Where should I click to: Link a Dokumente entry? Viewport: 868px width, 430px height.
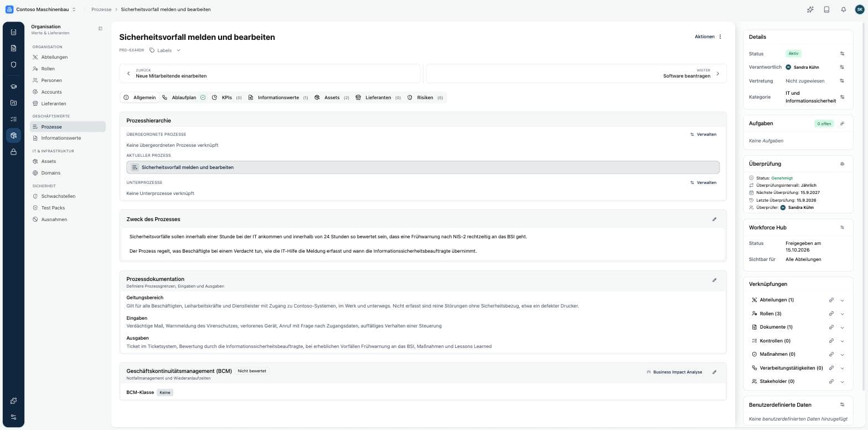[831, 327]
